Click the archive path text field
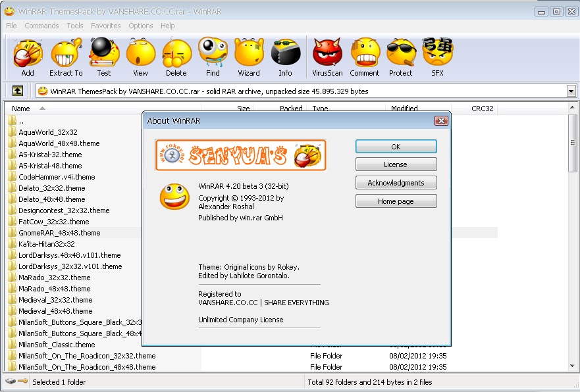This screenshot has height=392, width=580. click(x=302, y=91)
